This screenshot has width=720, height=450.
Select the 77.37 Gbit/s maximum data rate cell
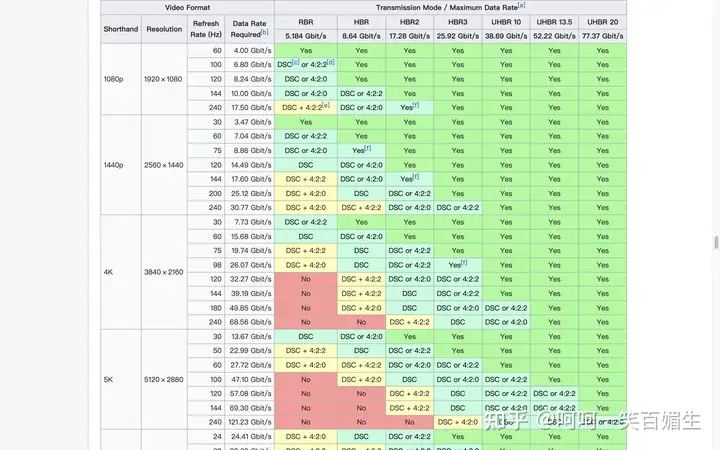pos(602,35)
